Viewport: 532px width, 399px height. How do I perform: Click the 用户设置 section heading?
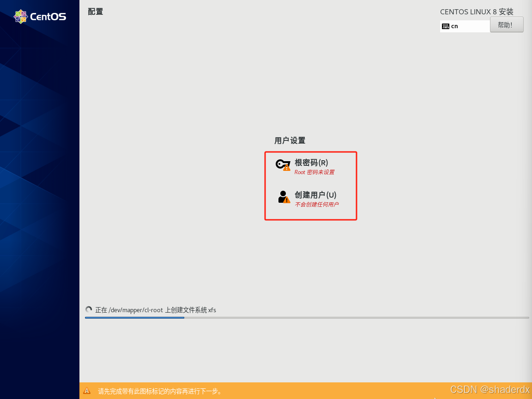290,140
